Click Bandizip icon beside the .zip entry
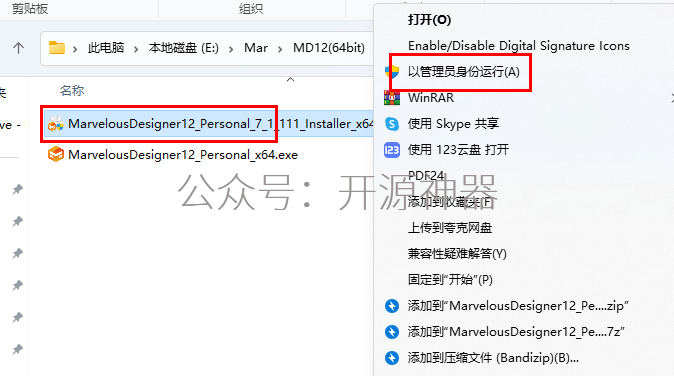 [x=392, y=306]
